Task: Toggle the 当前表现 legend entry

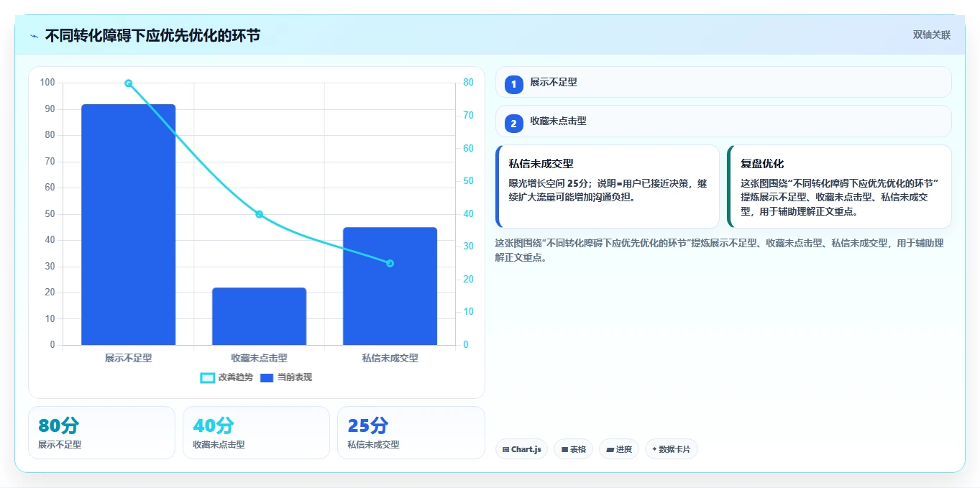Action: 286,377
